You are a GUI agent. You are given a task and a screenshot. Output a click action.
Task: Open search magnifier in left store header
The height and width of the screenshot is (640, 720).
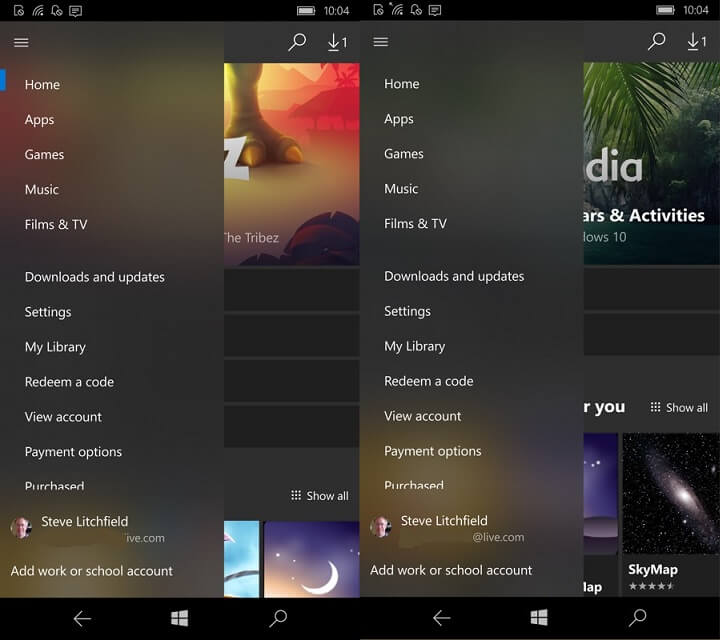click(297, 42)
